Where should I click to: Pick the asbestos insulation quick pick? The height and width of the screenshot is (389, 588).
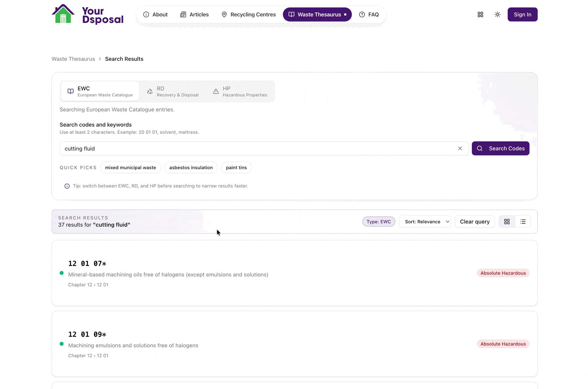(191, 167)
